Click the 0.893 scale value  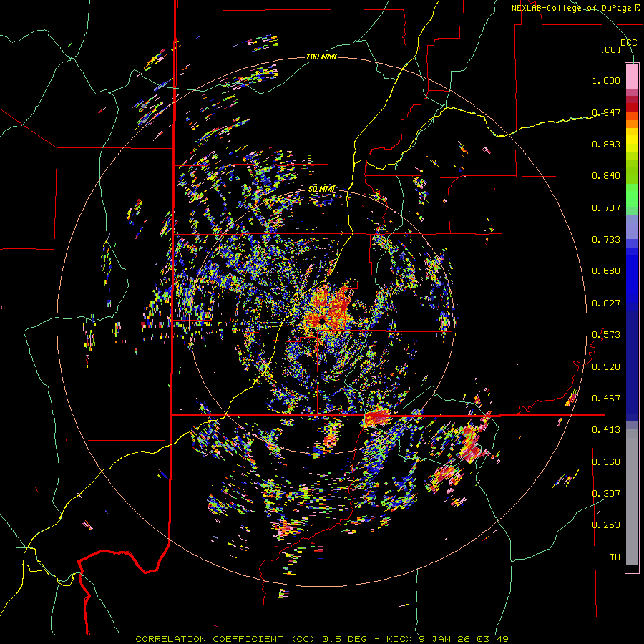(606, 144)
